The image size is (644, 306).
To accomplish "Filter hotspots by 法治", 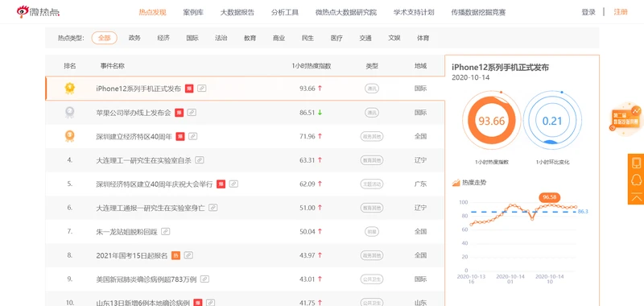I will point(221,38).
